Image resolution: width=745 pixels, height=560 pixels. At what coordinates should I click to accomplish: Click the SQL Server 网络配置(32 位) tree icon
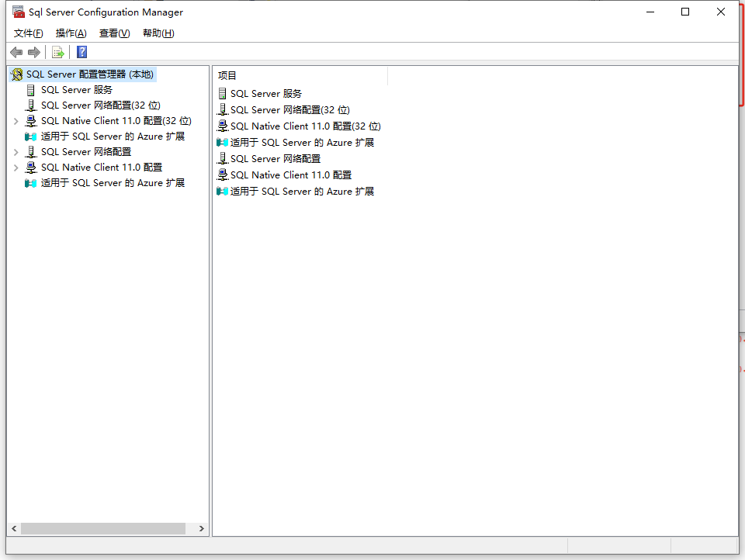click(x=31, y=105)
